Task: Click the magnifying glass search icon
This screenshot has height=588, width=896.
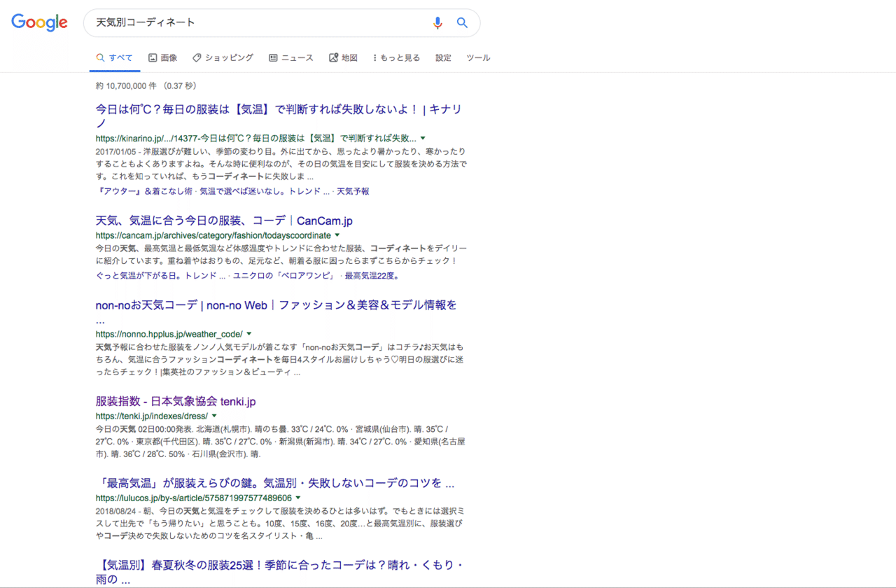Action: 462,22
